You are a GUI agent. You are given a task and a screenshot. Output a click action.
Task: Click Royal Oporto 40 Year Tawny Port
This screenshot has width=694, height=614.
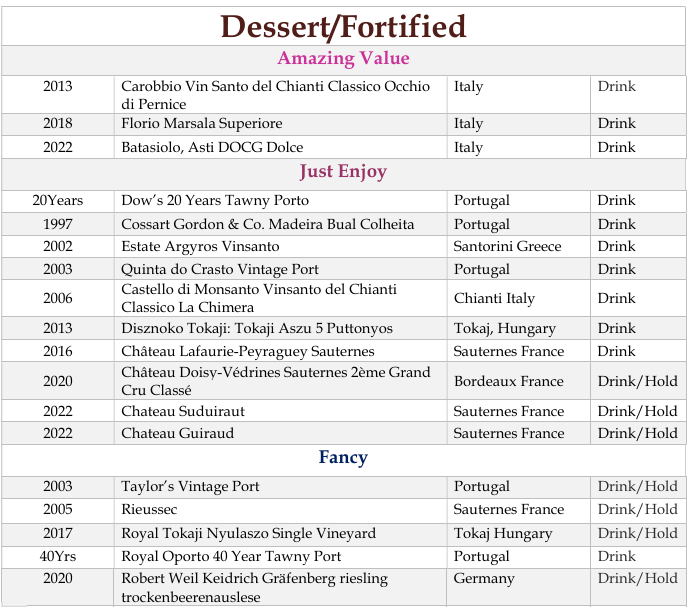coord(231,556)
